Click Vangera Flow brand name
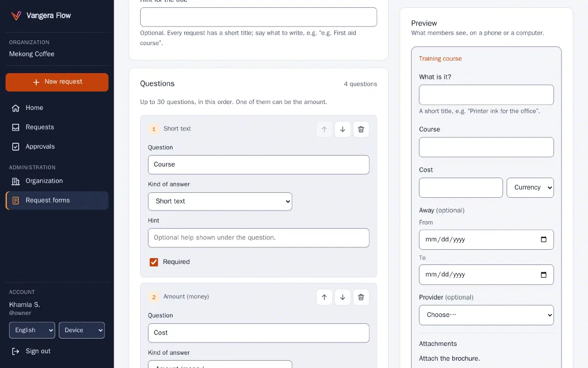The height and width of the screenshot is (368, 588). tap(49, 16)
